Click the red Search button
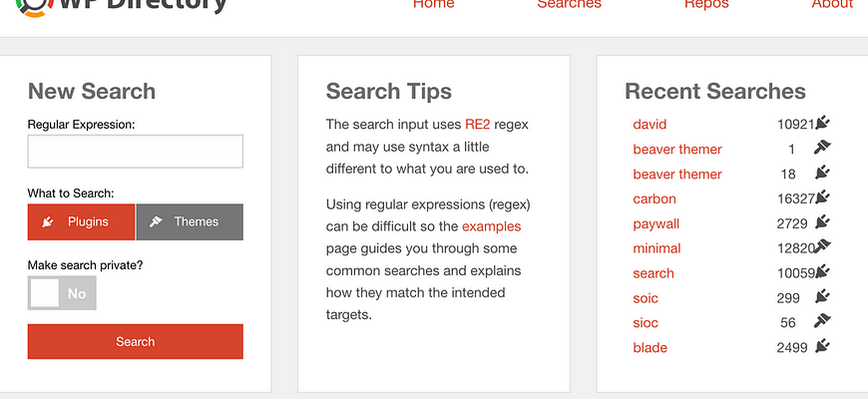The height and width of the screenshot is (399, 868). coord(135,341)
